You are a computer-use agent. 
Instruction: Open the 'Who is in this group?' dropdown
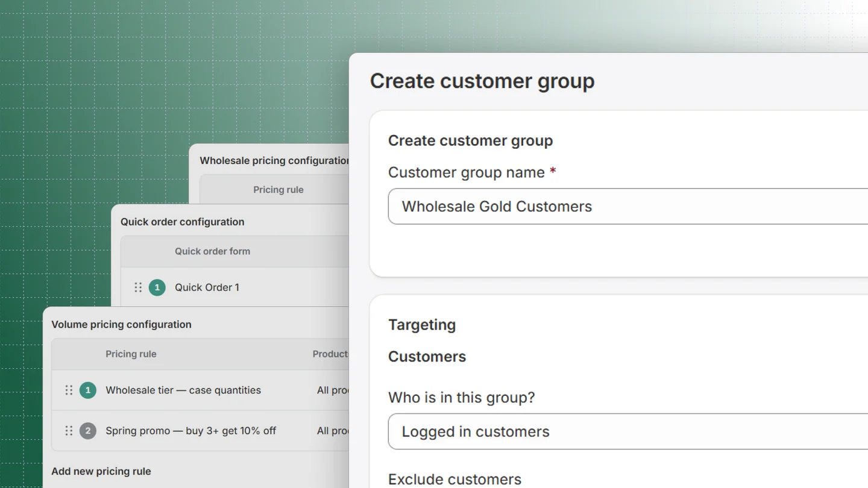[628, 431]
